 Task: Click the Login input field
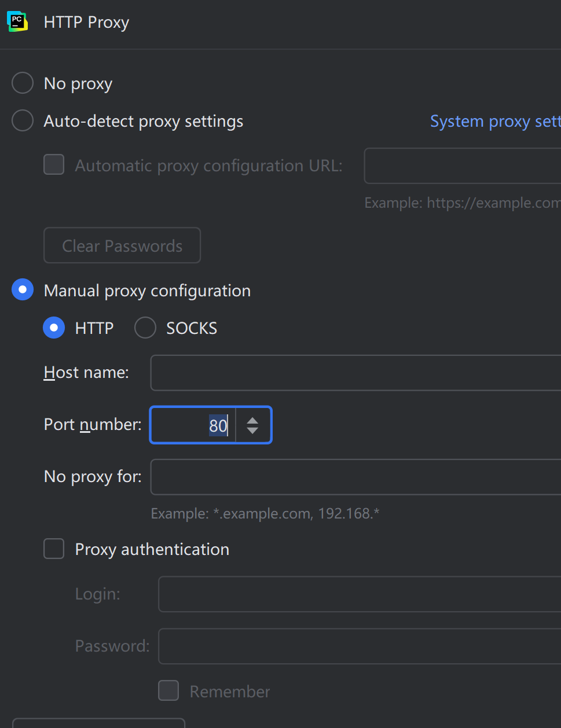pyautogui.click(x=359, y=594)
